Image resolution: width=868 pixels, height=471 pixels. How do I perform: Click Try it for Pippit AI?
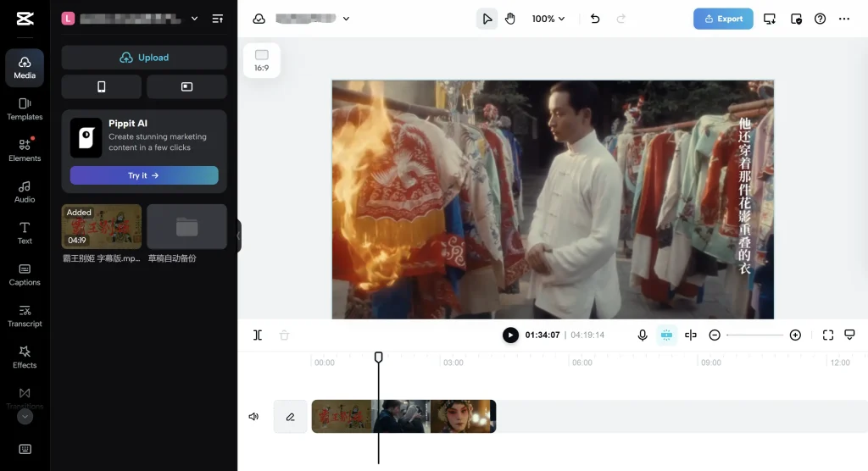point(144,175)
